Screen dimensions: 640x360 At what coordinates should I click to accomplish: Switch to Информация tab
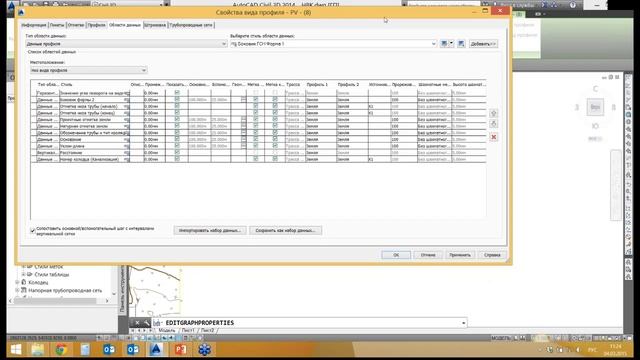(34, 25)
